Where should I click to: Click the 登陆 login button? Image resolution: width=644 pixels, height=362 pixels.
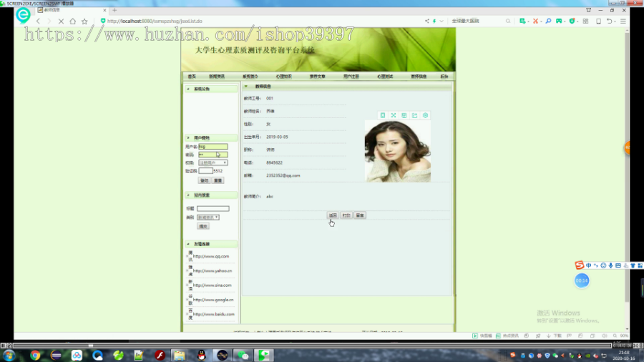[x=204, y=180]
